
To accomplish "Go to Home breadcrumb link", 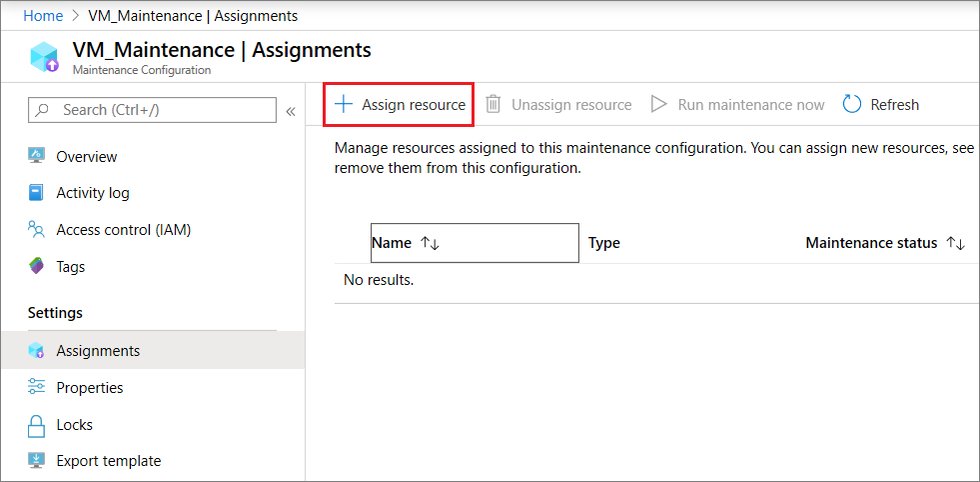I will click(x=43, y=16).
